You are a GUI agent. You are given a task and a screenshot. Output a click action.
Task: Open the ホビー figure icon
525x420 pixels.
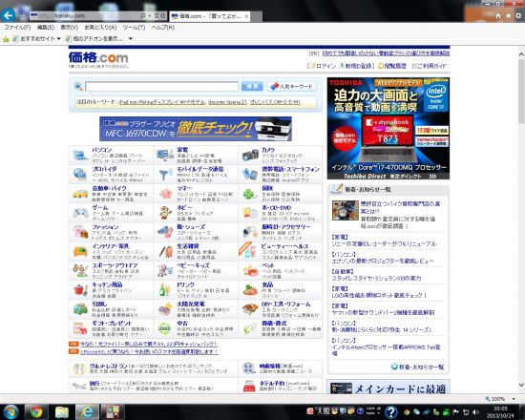tap(165, 213)
